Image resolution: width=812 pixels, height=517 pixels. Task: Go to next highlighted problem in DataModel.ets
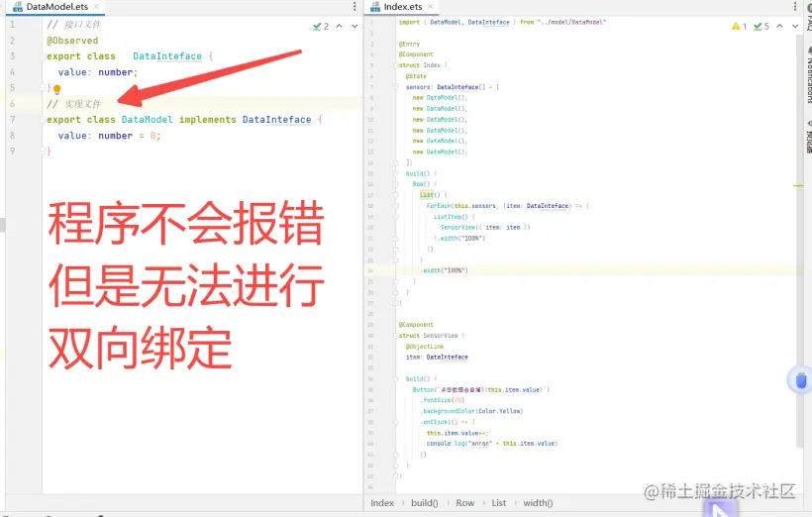pyautogui.click(x=355, y=26)
